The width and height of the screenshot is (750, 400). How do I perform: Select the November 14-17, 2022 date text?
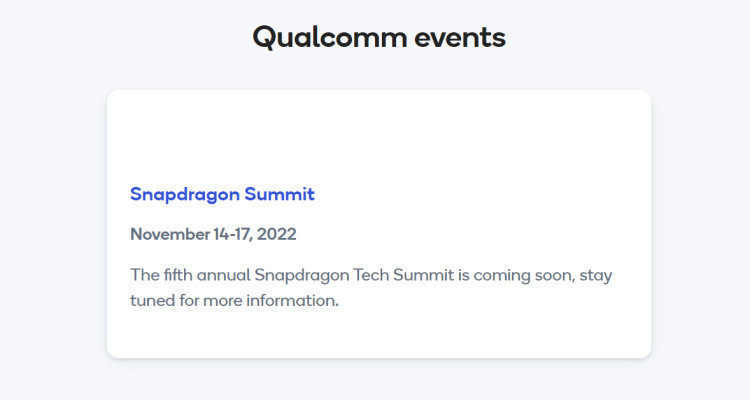click(213, 234)
